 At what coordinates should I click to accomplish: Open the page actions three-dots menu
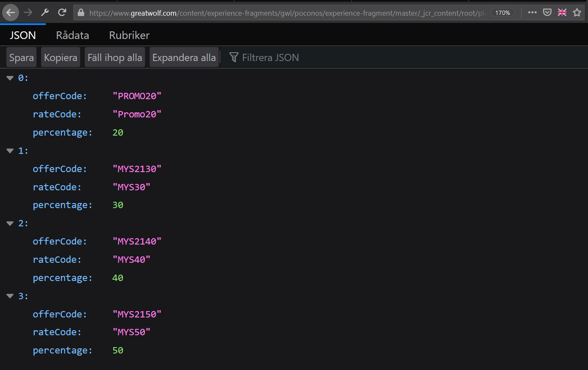tap(532, 13)
